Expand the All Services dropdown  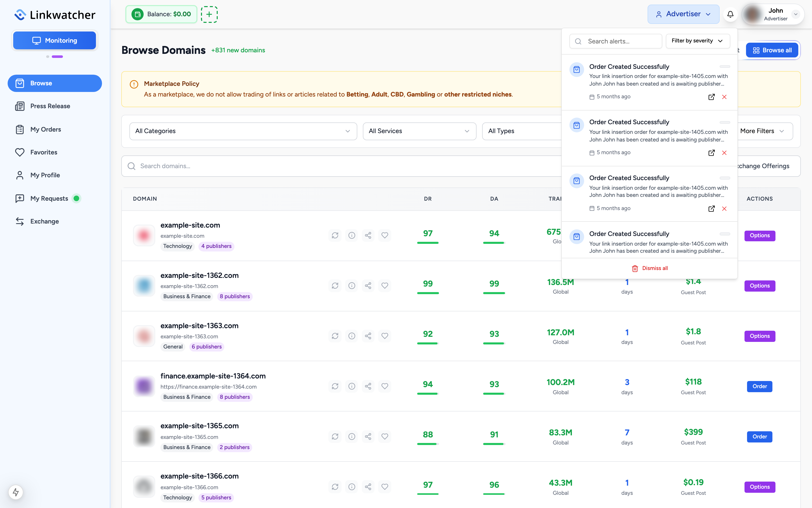419,131
